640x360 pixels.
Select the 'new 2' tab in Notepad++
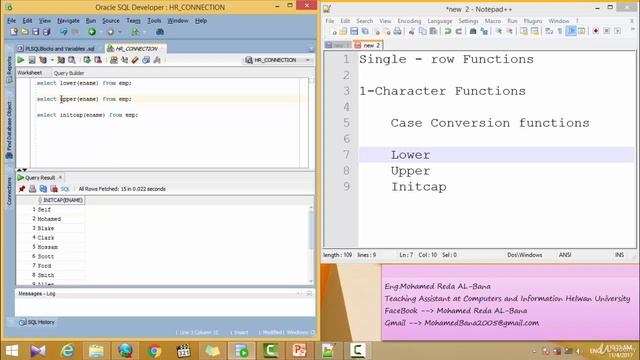368,45
